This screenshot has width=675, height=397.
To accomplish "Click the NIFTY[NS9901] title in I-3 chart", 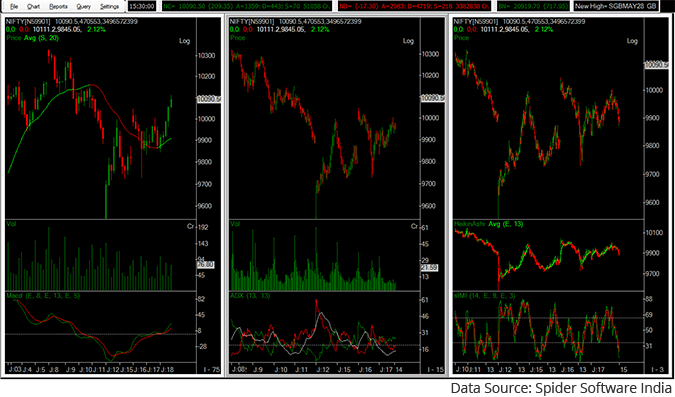I will [x=475, y=22].
